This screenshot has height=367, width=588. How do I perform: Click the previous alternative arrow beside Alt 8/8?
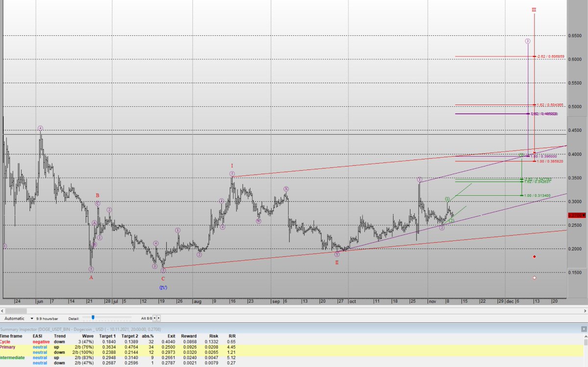[x=154, y=318]
